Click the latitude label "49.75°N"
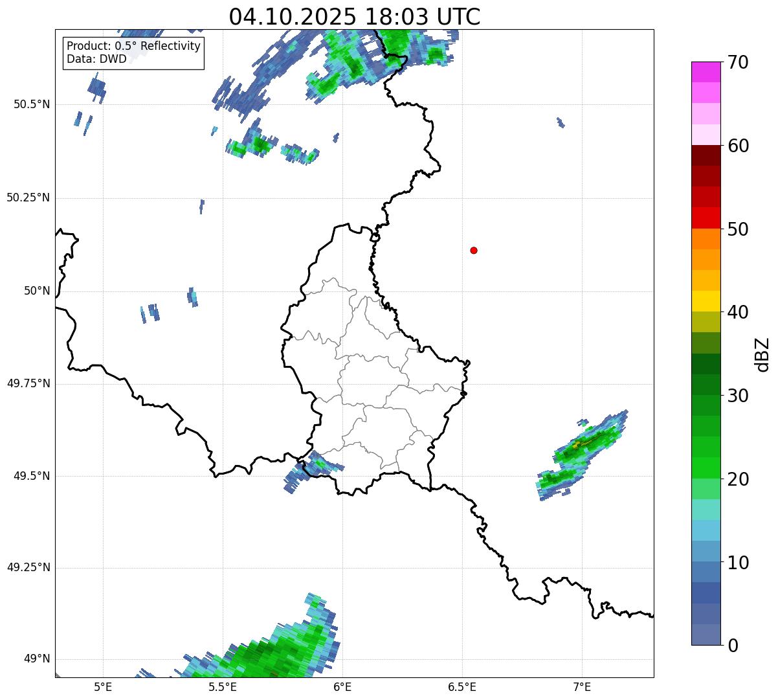Screen dimensions: 778x700 [28, 383]
